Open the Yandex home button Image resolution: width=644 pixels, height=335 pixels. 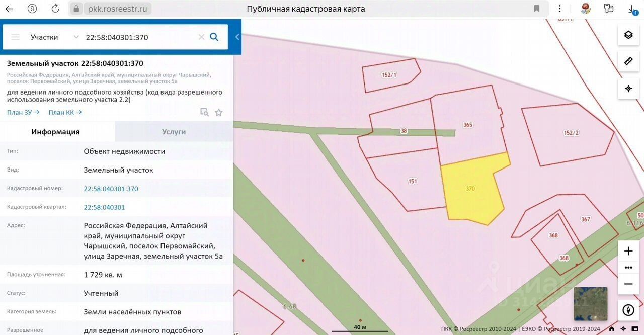point(32,9)
